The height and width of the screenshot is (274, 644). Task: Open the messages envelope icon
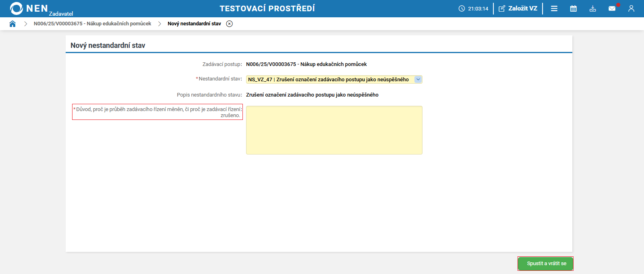click(612, 8)
